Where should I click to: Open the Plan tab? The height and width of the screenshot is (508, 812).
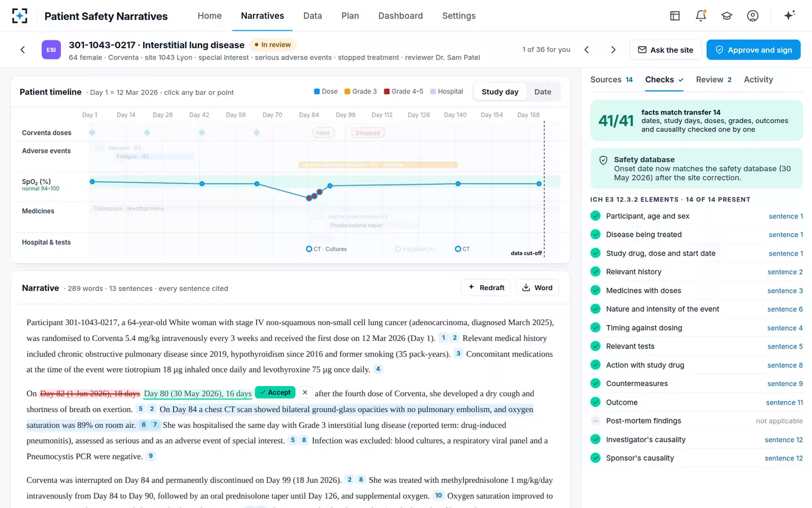[x=350, y=16]
